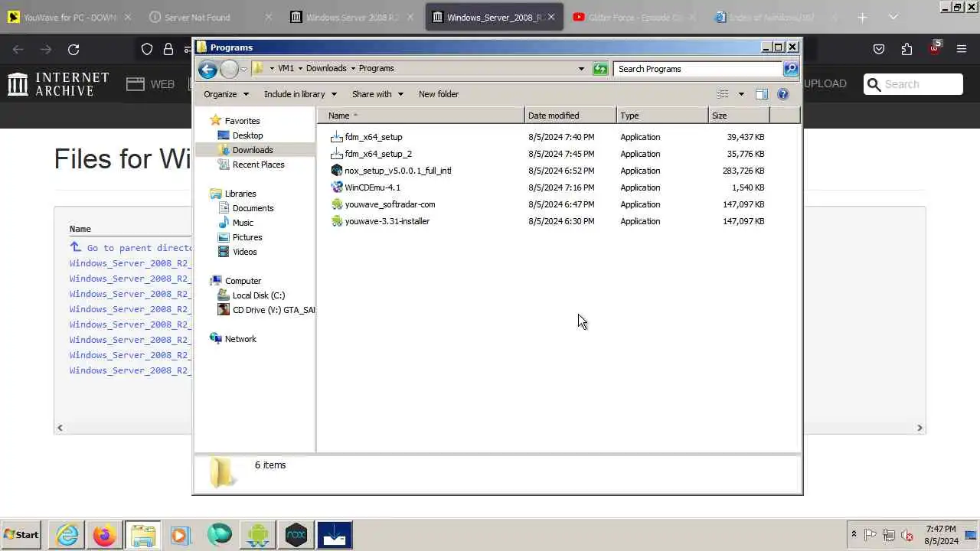
Task: Open the Include in library dropdown
Action: pos(300,94)
